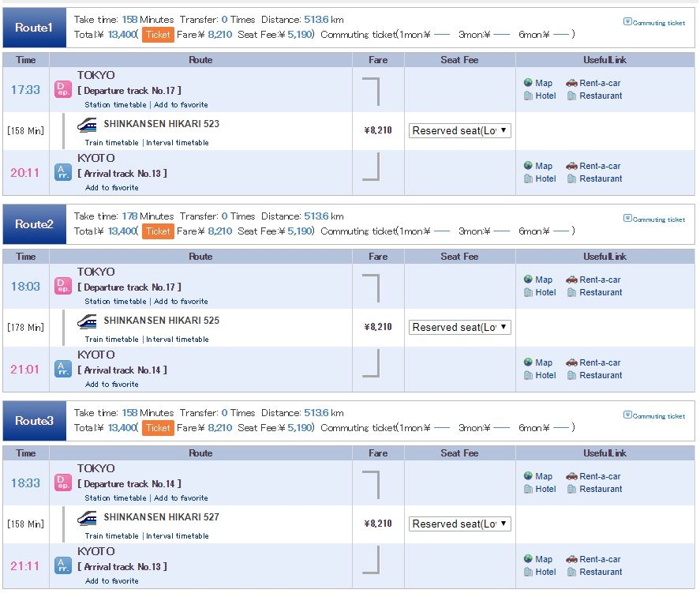Viewport: 700px width, 597px height.
Task: Click the Restaurant icon for Route2 Kyoto
Action: 571,375
